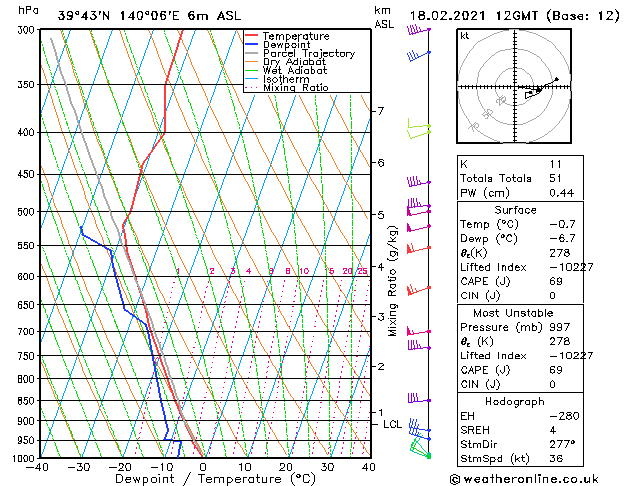The width and height of the screenshot is (629, 486).
Task: Click the 5 km height label
Action: click(x=381, y=215)
